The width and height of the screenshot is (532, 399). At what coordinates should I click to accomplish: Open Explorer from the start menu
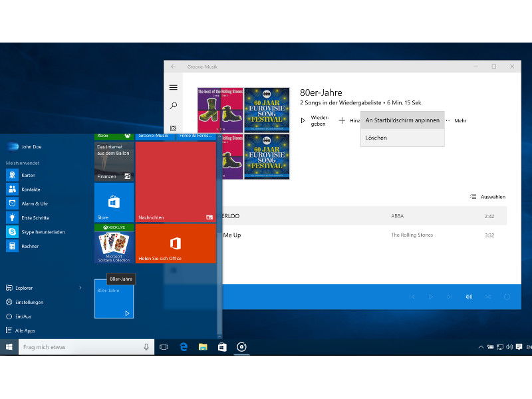(20, 288)
